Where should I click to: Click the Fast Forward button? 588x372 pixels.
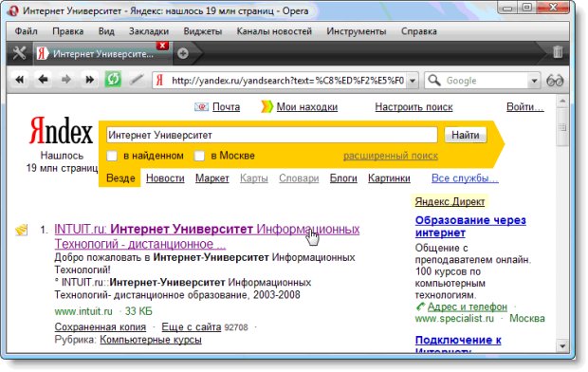(90, 80)
